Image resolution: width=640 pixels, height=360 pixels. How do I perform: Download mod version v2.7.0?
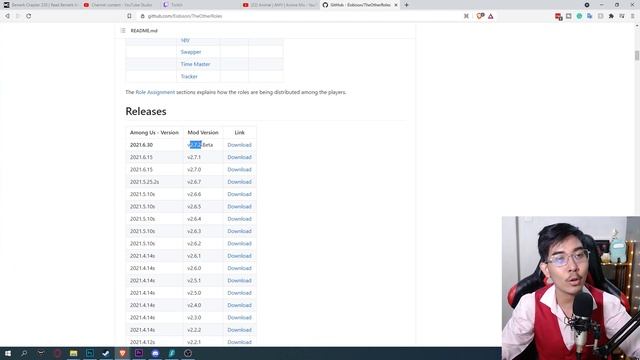tap(239, 169)
